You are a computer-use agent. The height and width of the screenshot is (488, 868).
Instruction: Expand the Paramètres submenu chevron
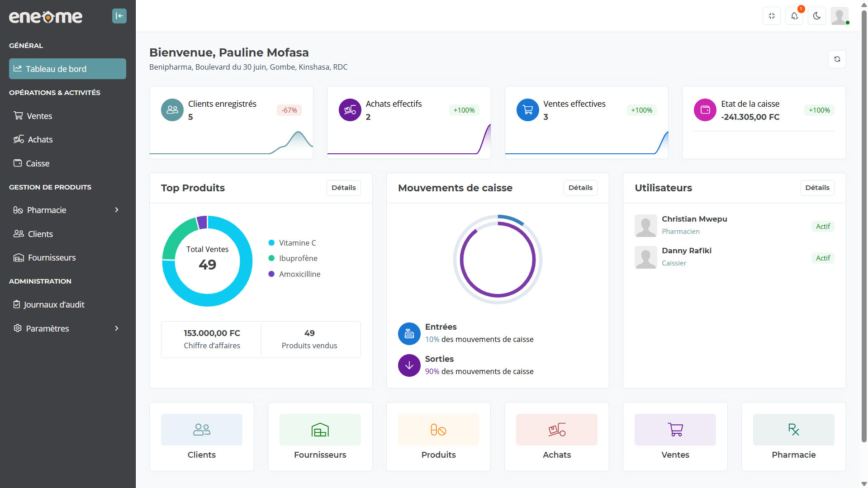tap(117, 328)
